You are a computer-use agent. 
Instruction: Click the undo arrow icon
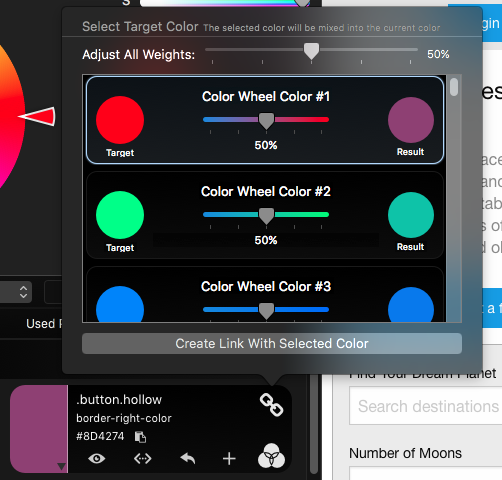[x=188, y=459]
